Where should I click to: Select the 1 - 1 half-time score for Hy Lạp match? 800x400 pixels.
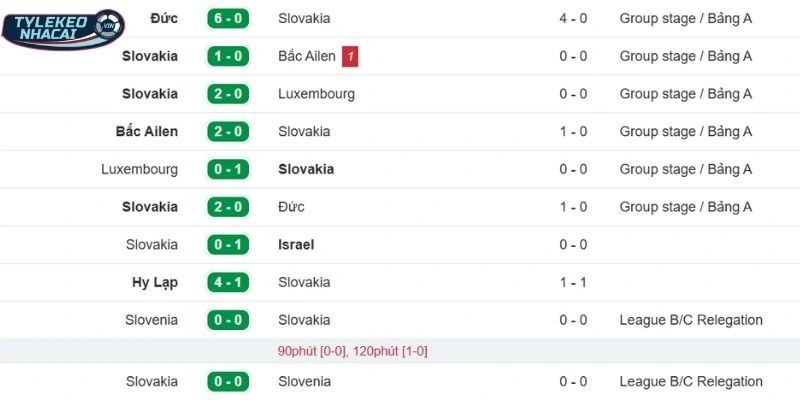click(x=573, y=282)
